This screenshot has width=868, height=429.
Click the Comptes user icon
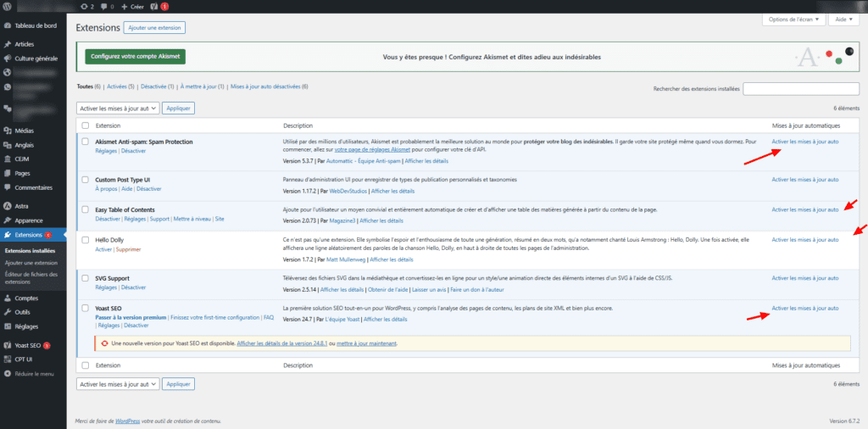[7, 298]
